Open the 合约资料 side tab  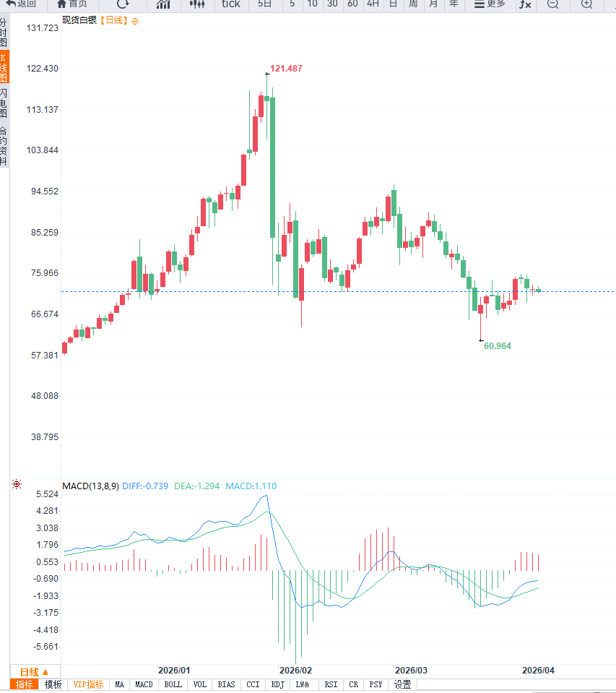click(4, 146)
